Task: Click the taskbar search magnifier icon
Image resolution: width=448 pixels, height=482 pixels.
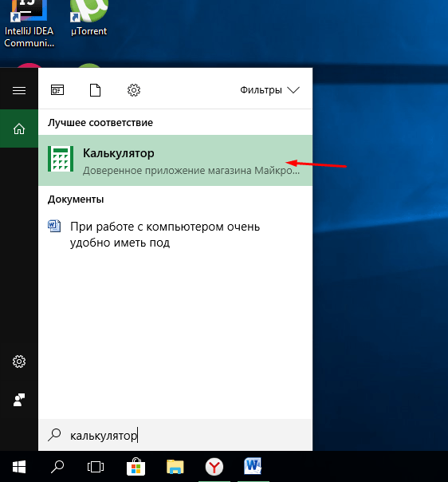Action: pos(57,467)
